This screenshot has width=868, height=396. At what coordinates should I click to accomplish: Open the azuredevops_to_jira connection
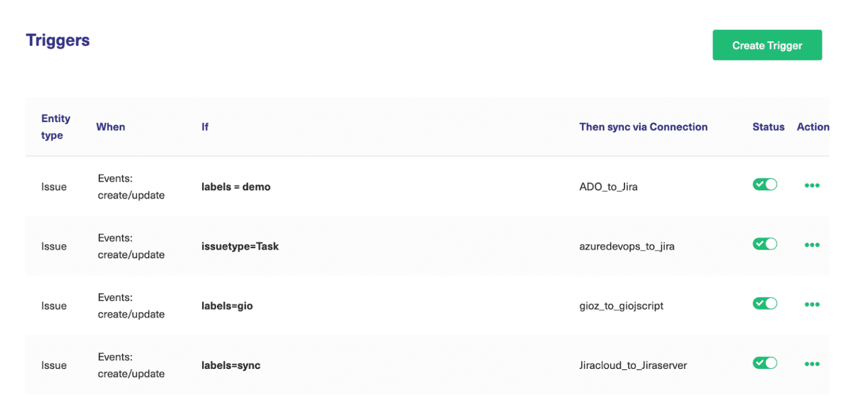coord(627,246)
